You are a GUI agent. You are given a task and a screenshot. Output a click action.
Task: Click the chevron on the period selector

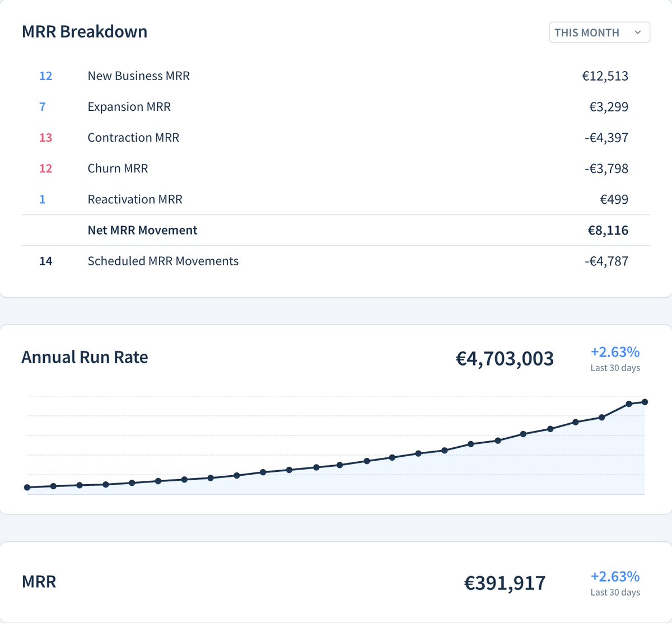[x=637, y=32]
